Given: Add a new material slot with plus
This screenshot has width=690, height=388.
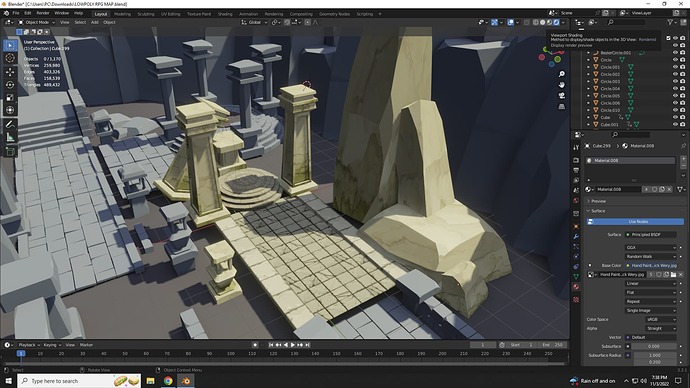Looking at the screenshot, I should (x=683, y=158).
